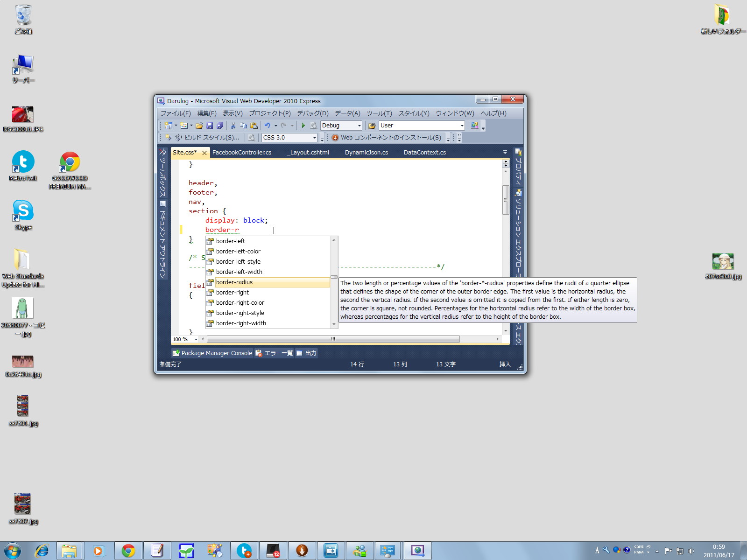747x560 pixels.
Task: Click the Cut scissors icon
Action: [x=233, y=126]
